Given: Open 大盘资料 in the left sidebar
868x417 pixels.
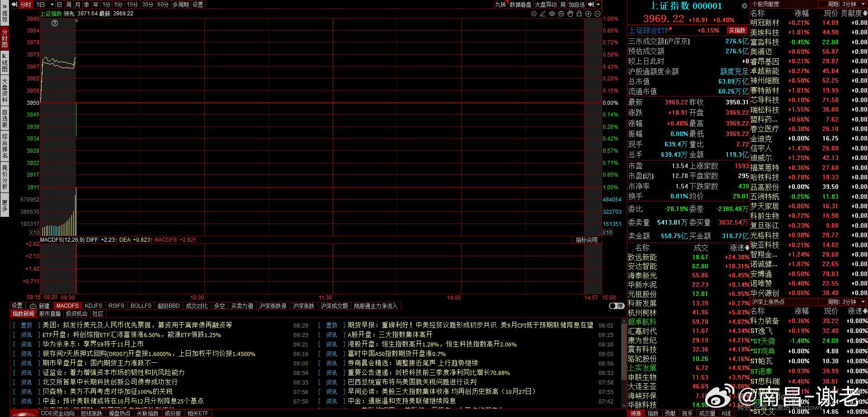Looking at the screenshot, I should [x=5, y=90].
